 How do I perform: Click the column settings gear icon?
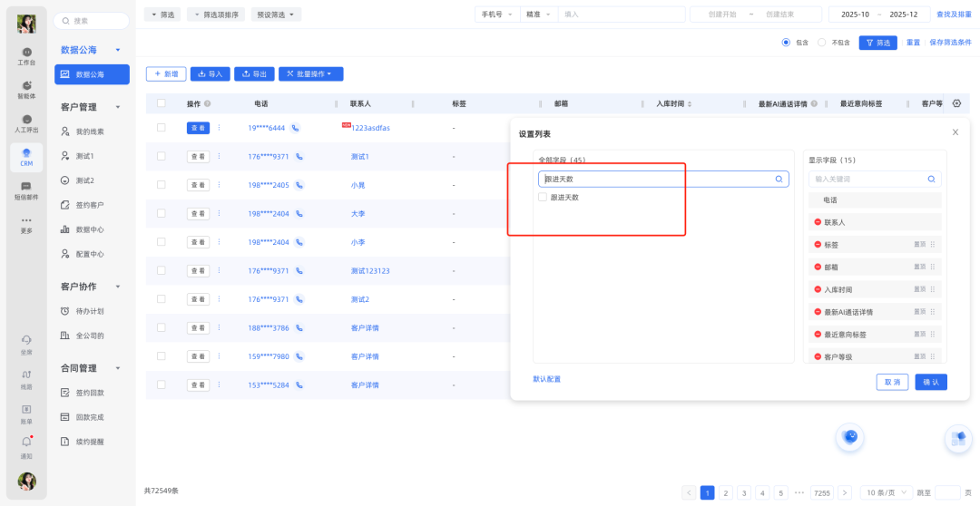coord(956,103)
